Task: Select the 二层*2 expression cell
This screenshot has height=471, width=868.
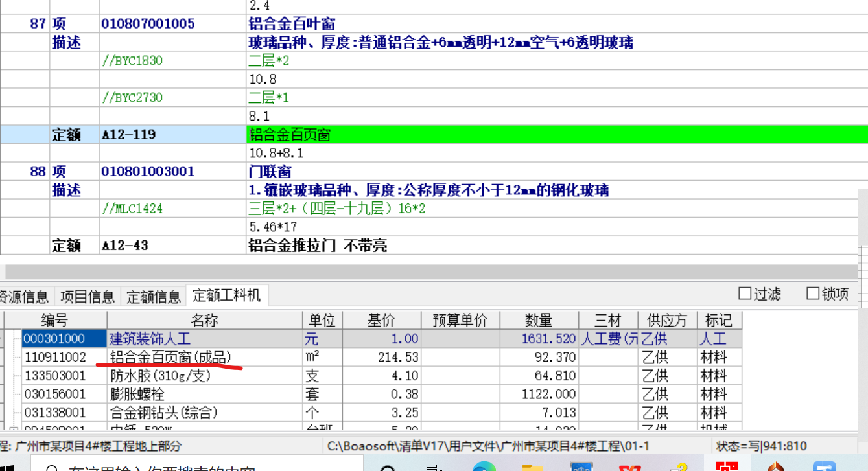Action: [269, 61]
